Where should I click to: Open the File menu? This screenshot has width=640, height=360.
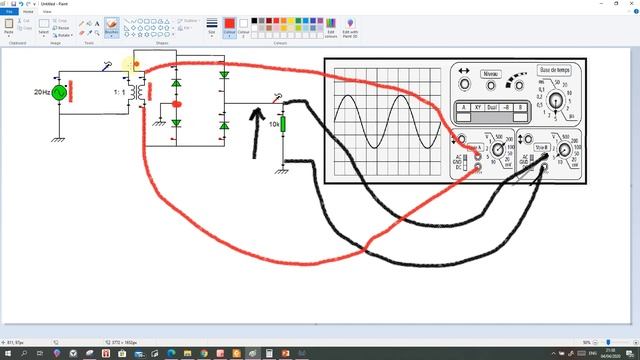tap(9, 11)
